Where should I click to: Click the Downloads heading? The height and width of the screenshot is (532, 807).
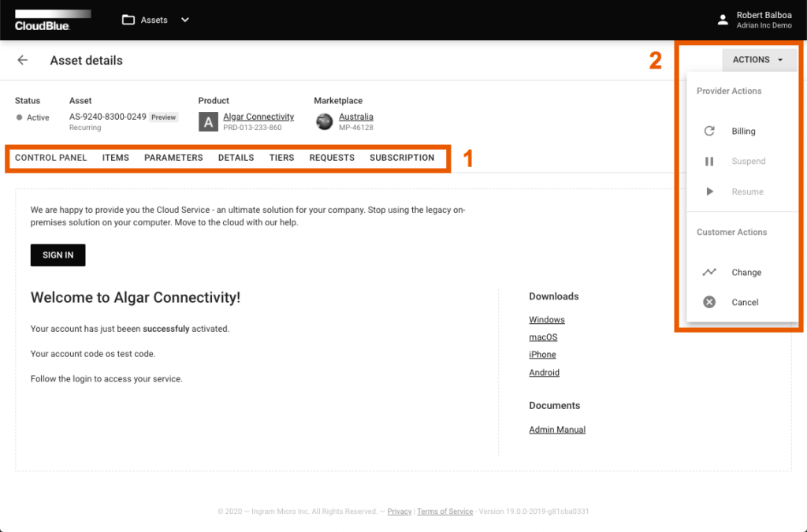coord(554,296)
